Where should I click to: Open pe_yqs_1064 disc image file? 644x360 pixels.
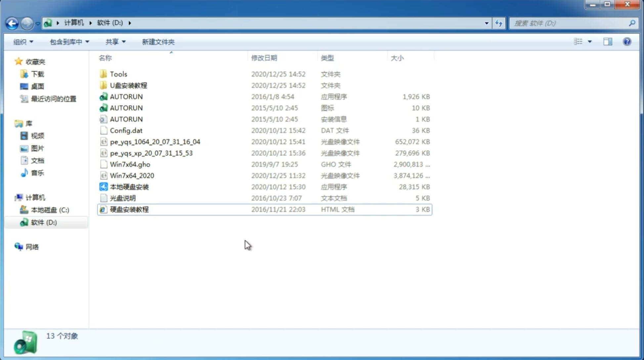click(x=155, y=142)
